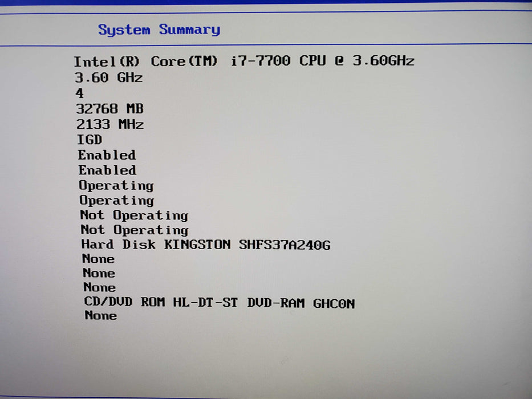
Task: Click the Hard Disk KINGSTON SHFS37A240G entry
Action: [x=206, y=245]
